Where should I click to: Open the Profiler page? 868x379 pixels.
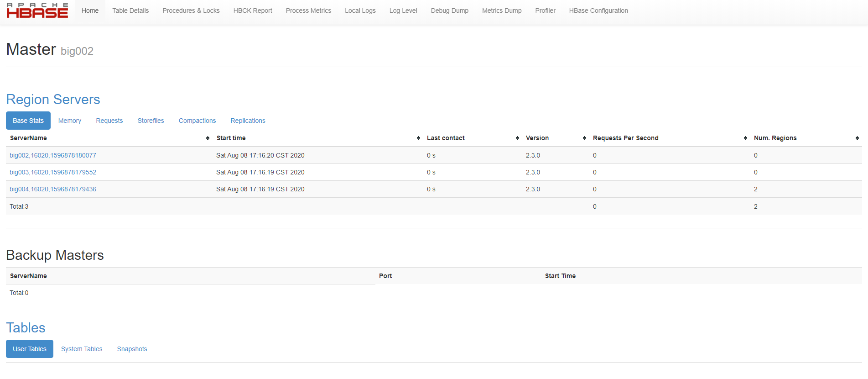tap(545, 11)
